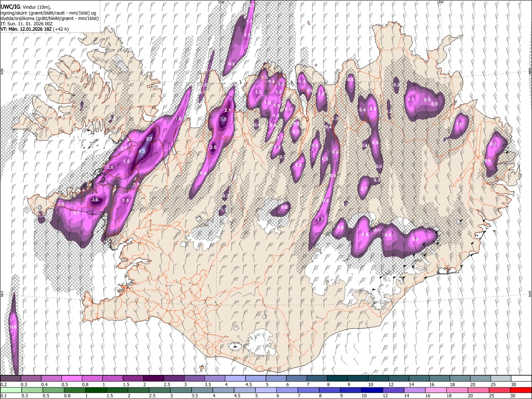This screenshot has width=532, height=399.
Task: Click the dark blue swatch labeled 10 in lower legend
Action: click(x=372, y=390)
